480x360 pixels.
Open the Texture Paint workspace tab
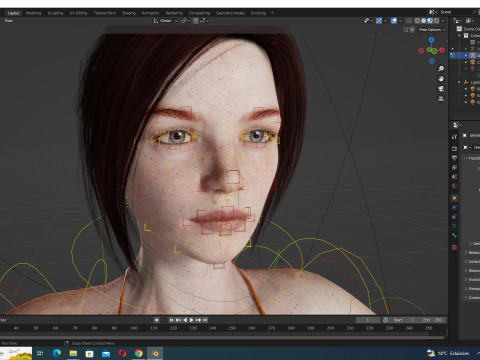[104, 13]
